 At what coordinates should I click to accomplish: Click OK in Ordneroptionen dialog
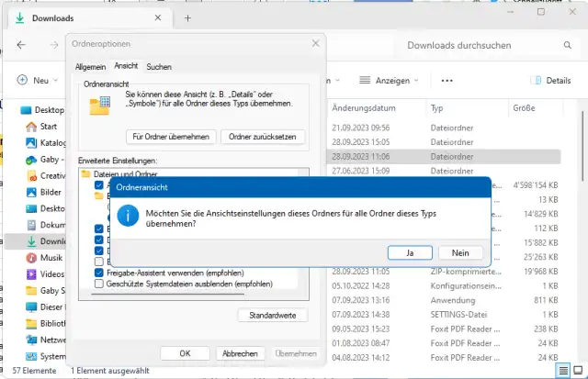point(185,353)
